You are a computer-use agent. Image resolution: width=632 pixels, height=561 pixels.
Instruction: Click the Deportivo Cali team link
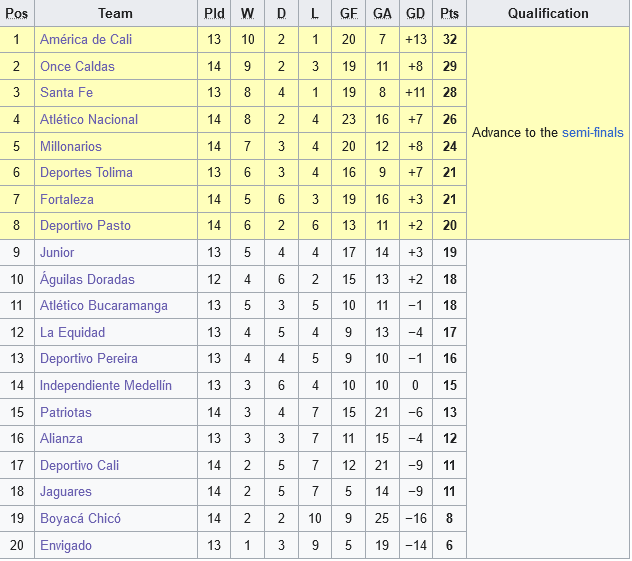coord(79,465)
